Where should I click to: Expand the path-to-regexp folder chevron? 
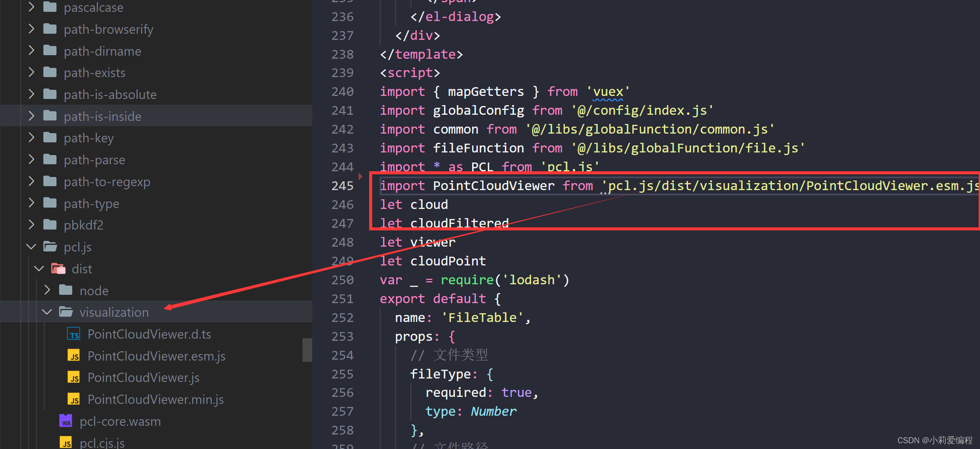(x=31, y=181)
